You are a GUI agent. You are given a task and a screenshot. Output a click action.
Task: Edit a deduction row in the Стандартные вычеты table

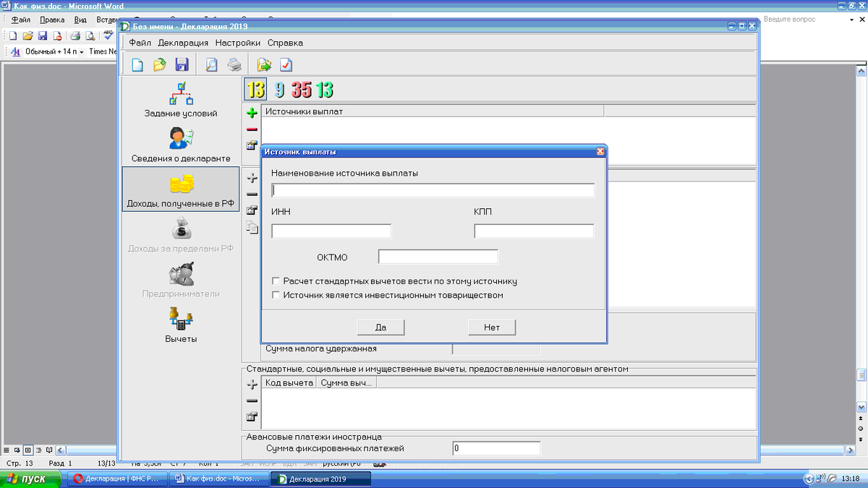pyautogui.click(x=252, y=416)
